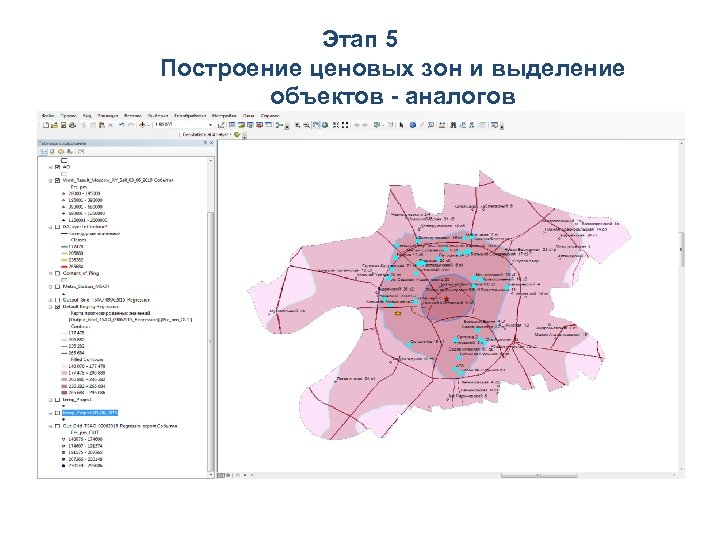The height and width of the screenshot is (540, 720).
Task: Click the red star marker on map
Action: tap(446, 299)
